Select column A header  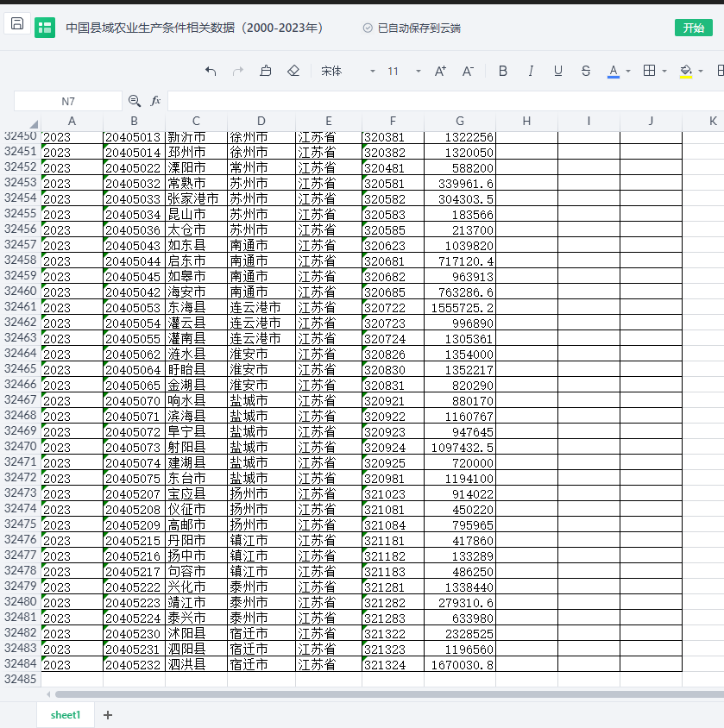pos(72,121)
